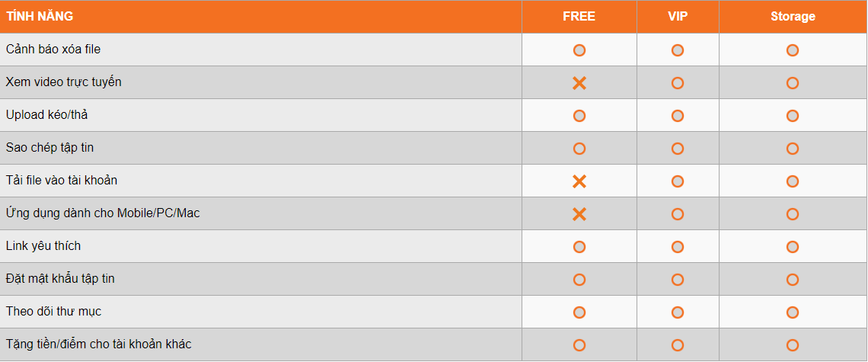Click FREE circle icon for Cảnh báo xóa file

pyautogui.click(x=579, y=50)
